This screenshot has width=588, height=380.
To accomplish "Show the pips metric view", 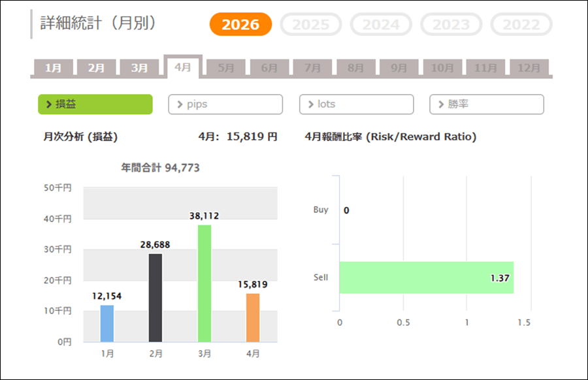I will pos(225,104).
